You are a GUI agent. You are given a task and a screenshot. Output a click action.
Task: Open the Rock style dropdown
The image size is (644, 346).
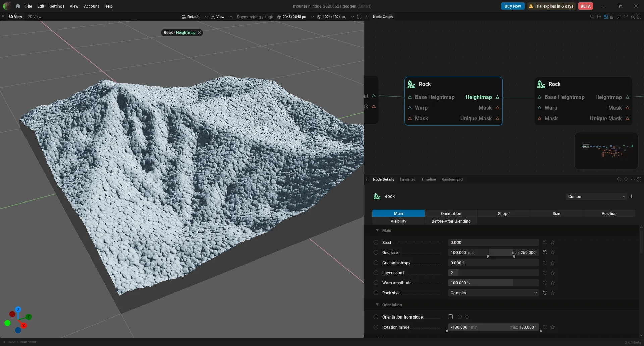[x=493, y=293]
